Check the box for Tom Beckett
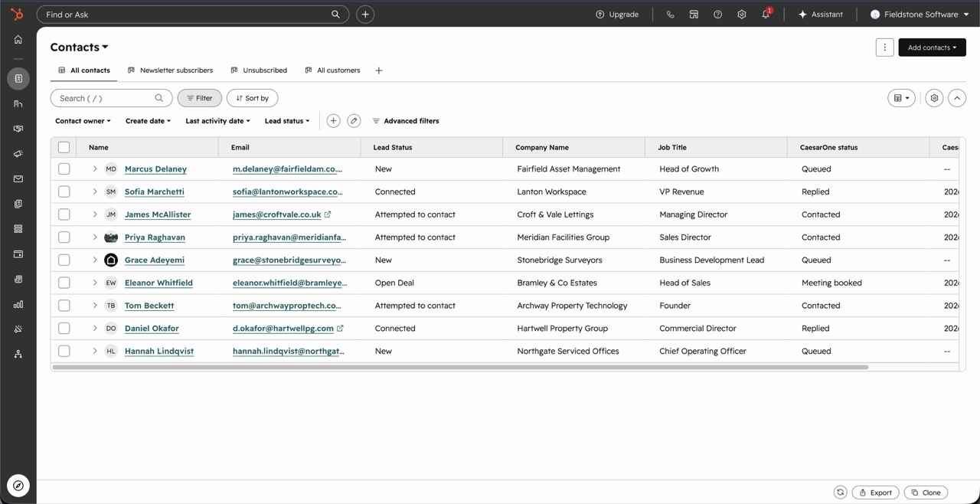Image resolution: width=980 pixels, height=504 pixels. click(x=64, y=306)
